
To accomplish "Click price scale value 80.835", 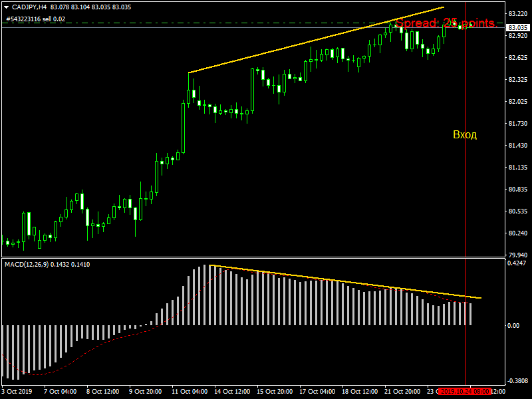I will tap(518, 190).
